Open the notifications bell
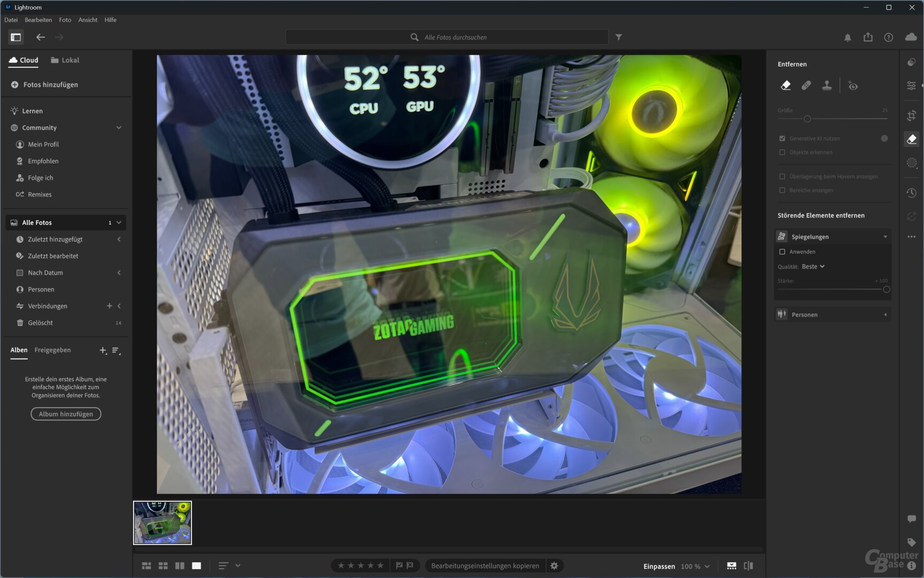The image size is (924, 578). 848,37
